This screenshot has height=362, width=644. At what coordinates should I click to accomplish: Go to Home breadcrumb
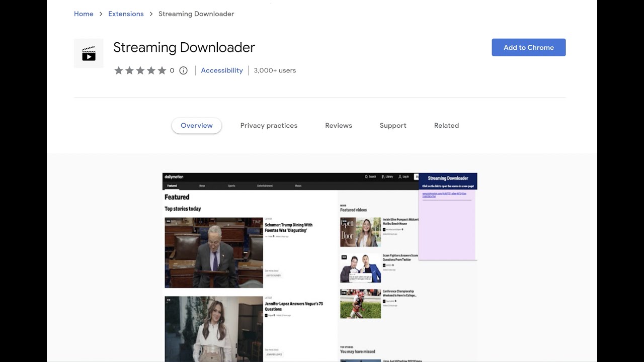[x=84, y=14]
